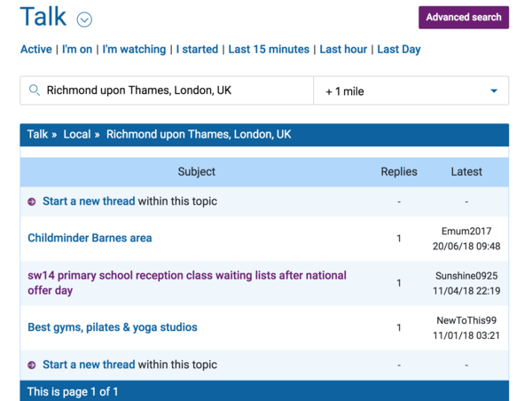Show threads I'm on
Image resolution: width=532 pixels, height=401 pixels.
[77, 50]
